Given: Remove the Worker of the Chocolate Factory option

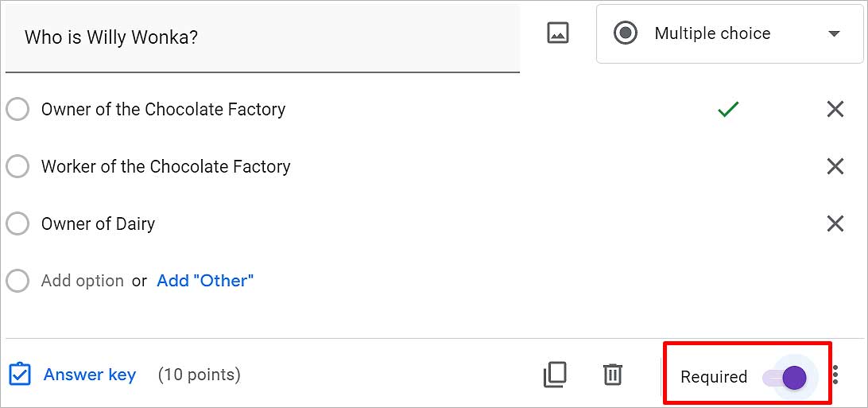Looking at the screenshot, I should (835, 167).
